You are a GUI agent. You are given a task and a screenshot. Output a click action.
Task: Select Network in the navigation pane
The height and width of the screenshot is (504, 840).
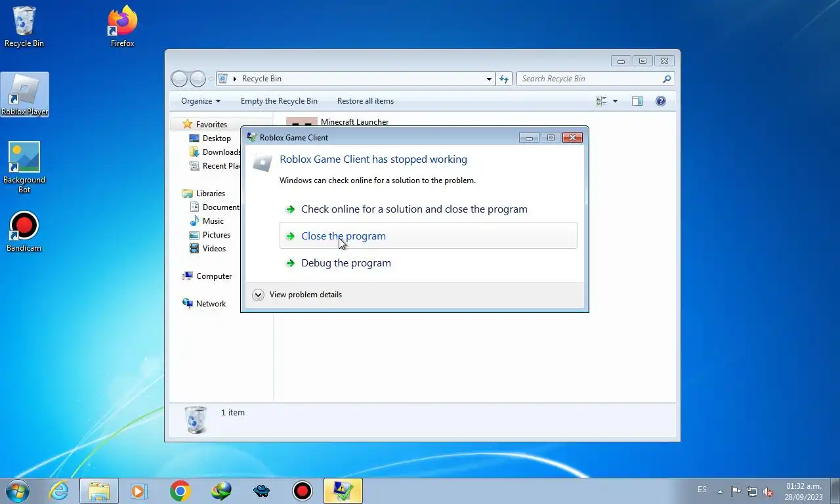click(204, 304)
